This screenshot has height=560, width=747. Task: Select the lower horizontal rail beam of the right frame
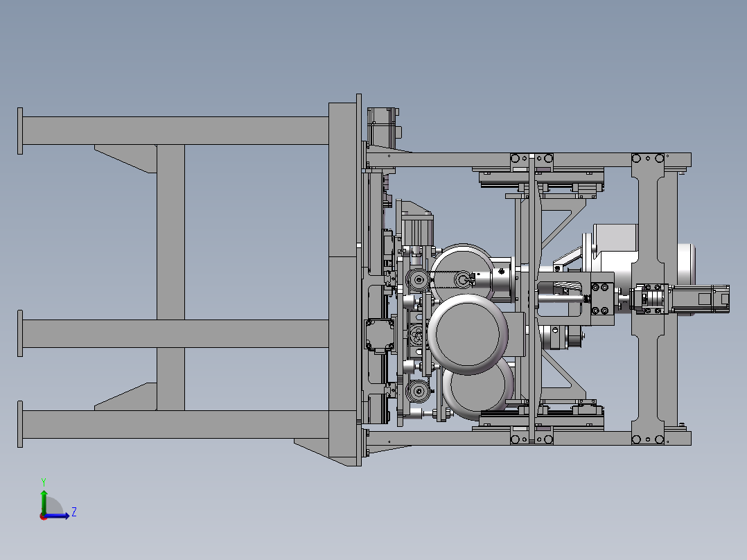coord(529,439)
